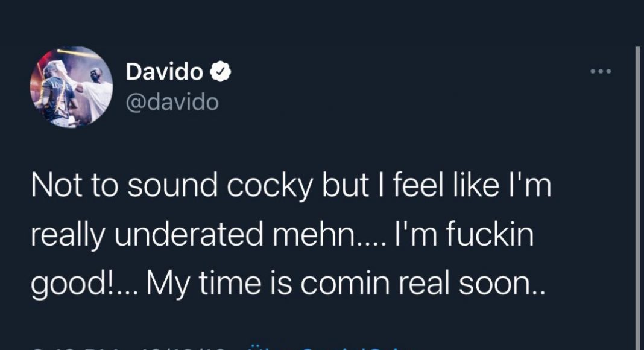Screen dimensions: 644x350
Task: Click the word "underated" in the tweet
Action: [x=189, y=235]
